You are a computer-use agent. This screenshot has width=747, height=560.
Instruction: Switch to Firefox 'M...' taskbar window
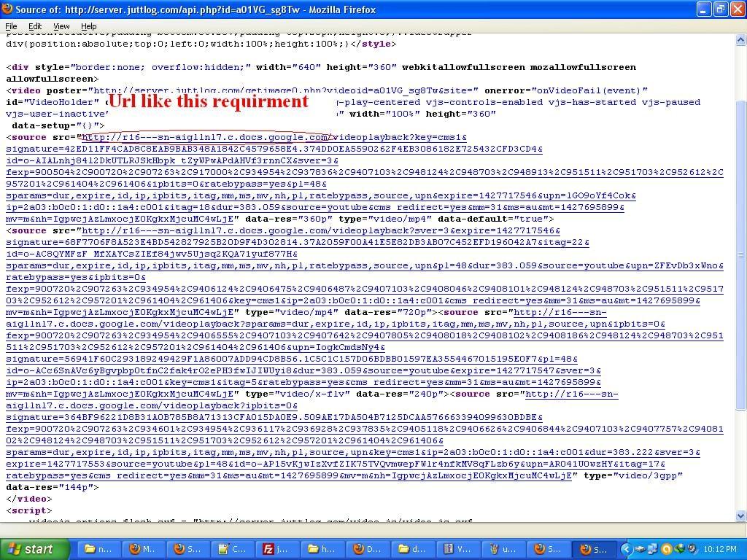click(x=142, y=549)
